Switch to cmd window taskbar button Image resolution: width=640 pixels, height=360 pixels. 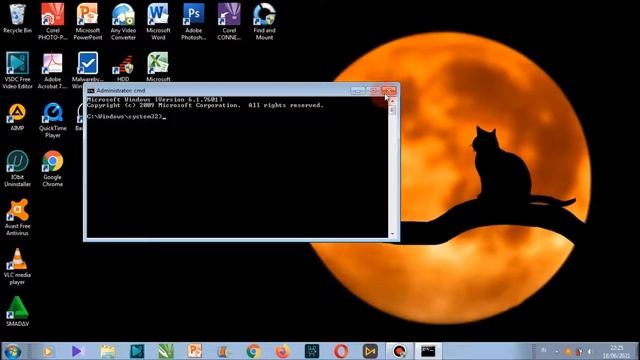tap(428, 351)
